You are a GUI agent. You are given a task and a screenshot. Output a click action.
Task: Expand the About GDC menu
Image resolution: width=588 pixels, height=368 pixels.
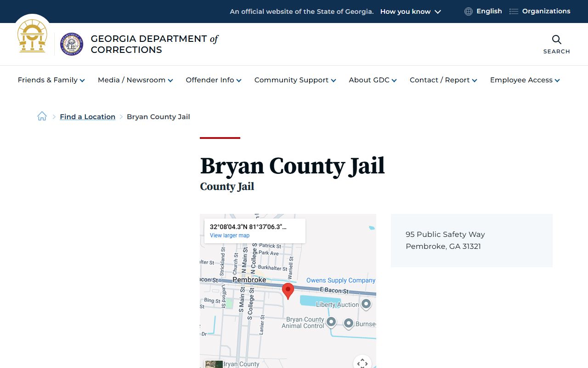[x=373, y=80]
